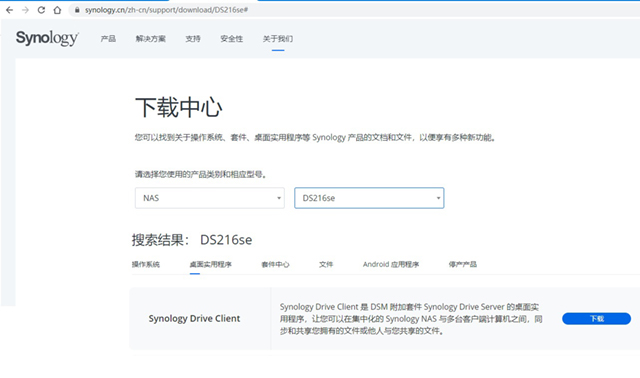This screenshot has width=640, height=378.
Task: Click the 搜索结果: DS216se heading
Action: pos(192,240)
